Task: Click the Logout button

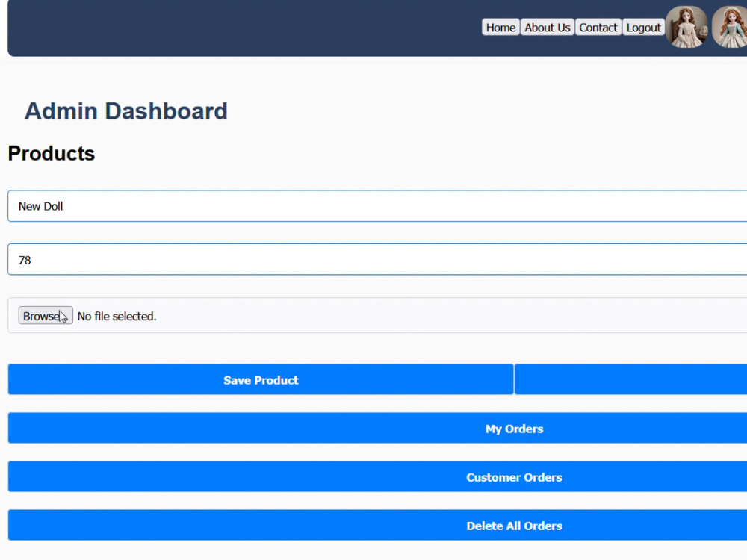Action: tap(643, 28)
